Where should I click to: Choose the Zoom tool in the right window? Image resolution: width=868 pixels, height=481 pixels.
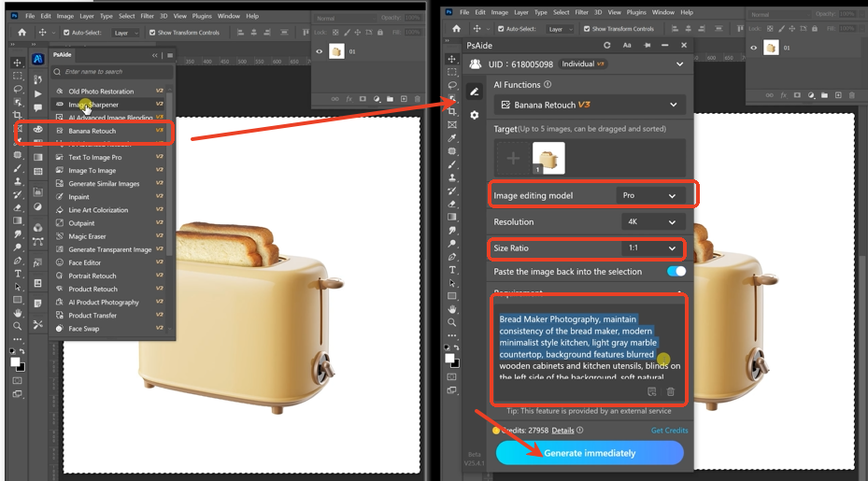[x=452, y=322]
